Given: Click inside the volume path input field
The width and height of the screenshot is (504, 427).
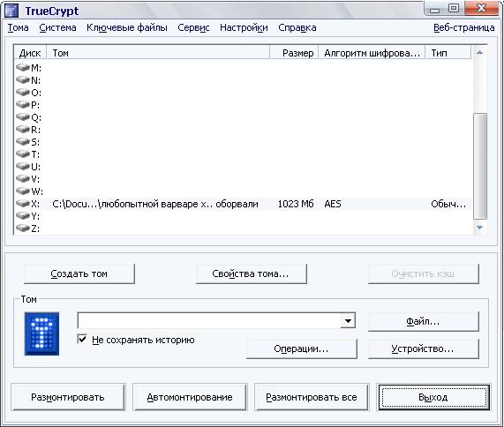Looking at the screenshot, I should point(209,320).
